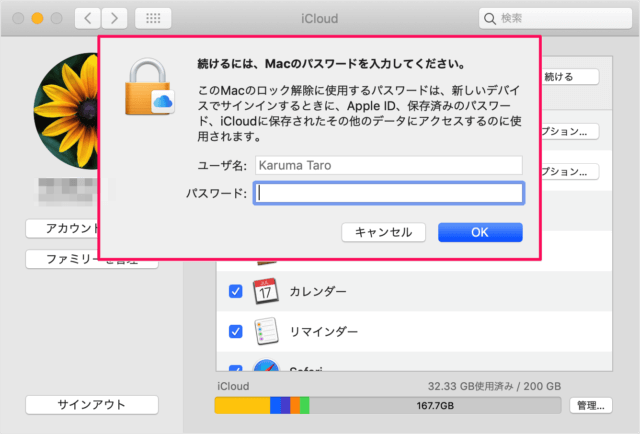
Task: Click the back navigation arrow
Action: 87,18
